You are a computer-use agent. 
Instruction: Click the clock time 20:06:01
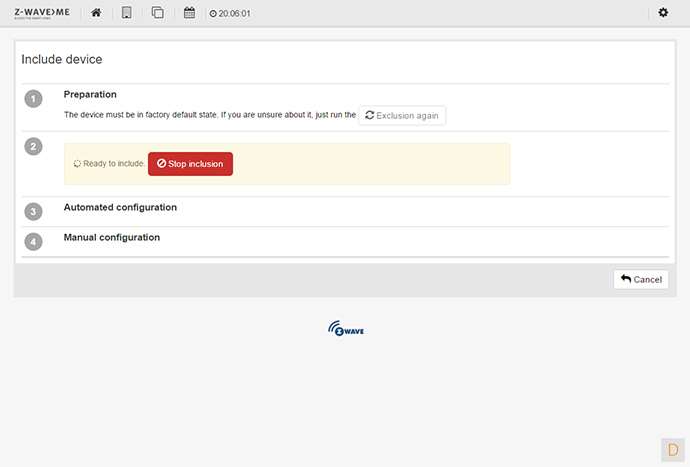click(x=230, y=14)
